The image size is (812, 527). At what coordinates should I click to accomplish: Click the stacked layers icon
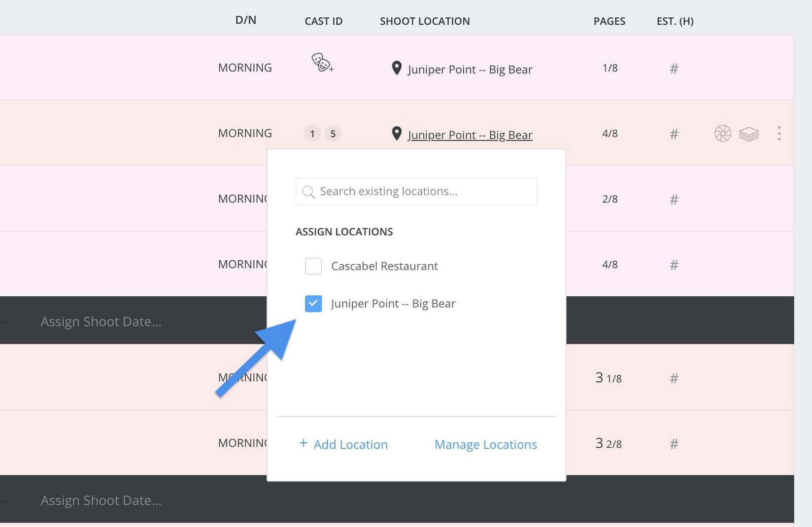[749, 134]
